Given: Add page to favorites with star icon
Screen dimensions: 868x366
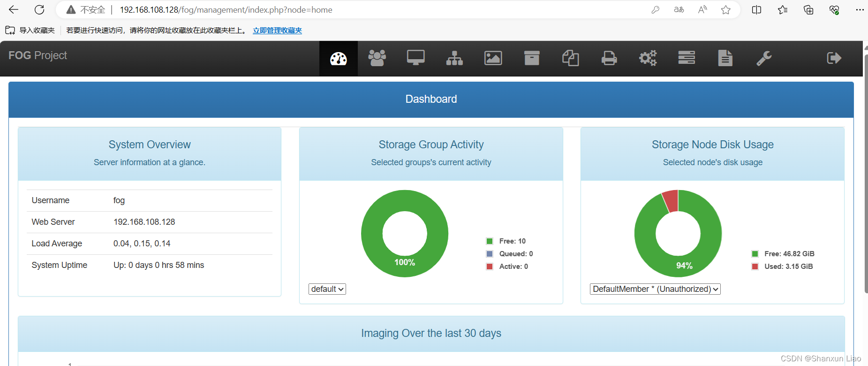Looking at the screenshot, I should [726, 10].
